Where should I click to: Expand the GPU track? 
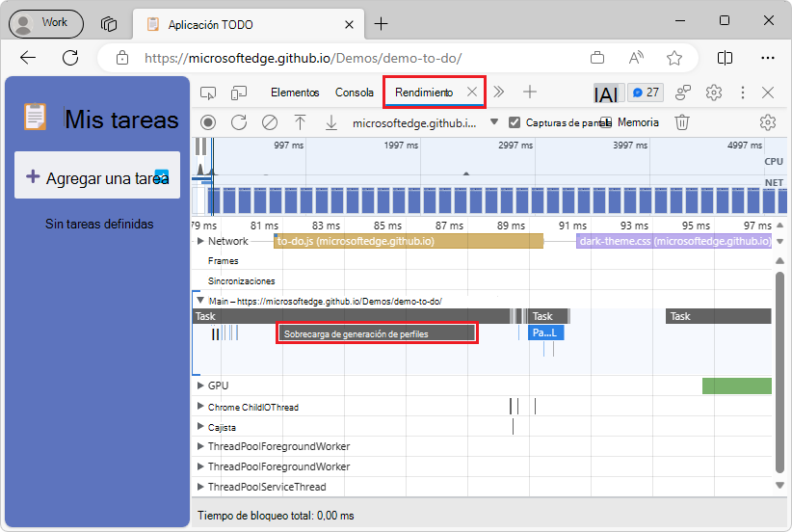click(200, 386)
